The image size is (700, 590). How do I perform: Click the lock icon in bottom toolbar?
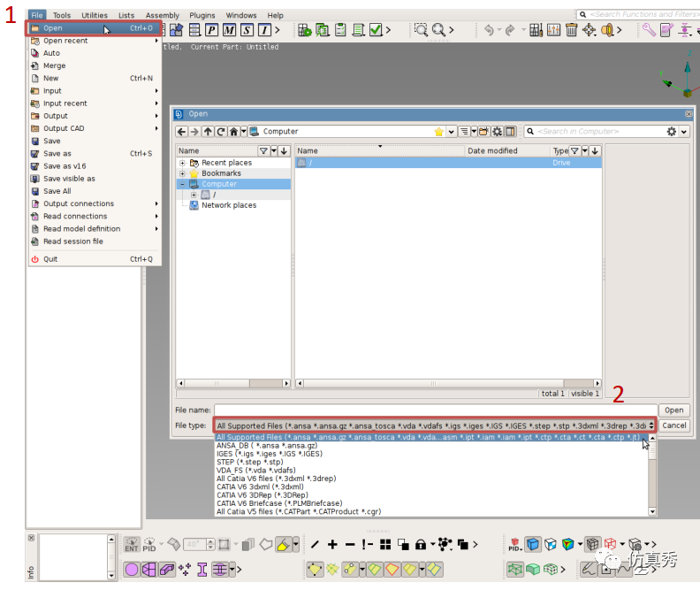[x=420, y=544]
